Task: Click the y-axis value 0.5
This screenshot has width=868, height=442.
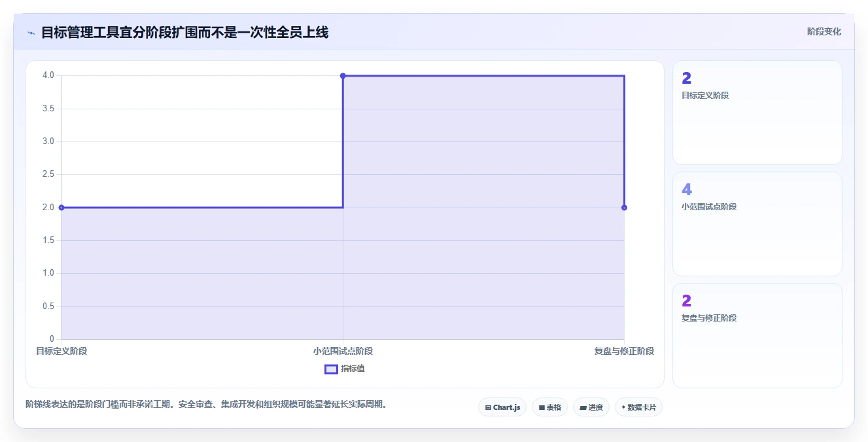Action: [48, 306]
